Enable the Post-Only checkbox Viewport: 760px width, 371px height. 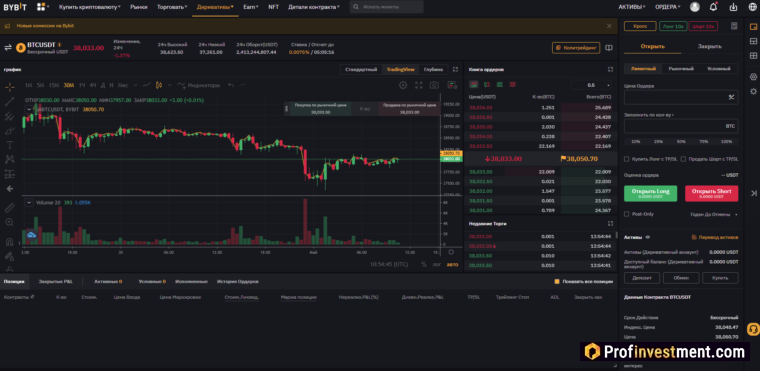pos(627,214)
